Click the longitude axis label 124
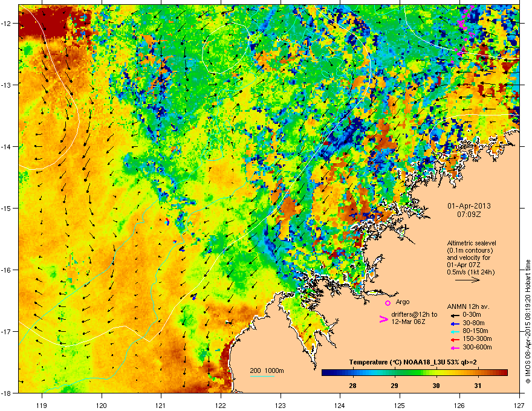Viewport: 532px width, 411px height. (x=340, y=405)
